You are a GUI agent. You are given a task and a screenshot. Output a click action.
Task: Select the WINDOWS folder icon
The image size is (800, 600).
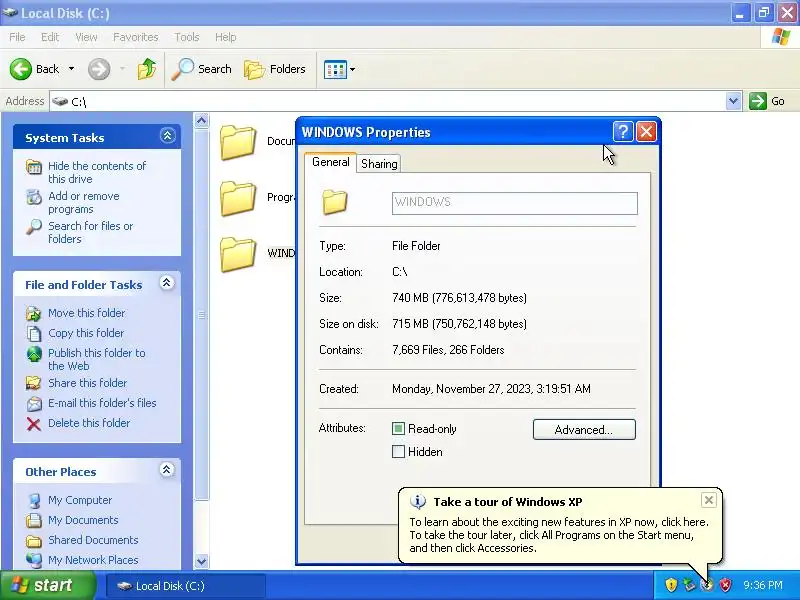[x=238, y=254]
